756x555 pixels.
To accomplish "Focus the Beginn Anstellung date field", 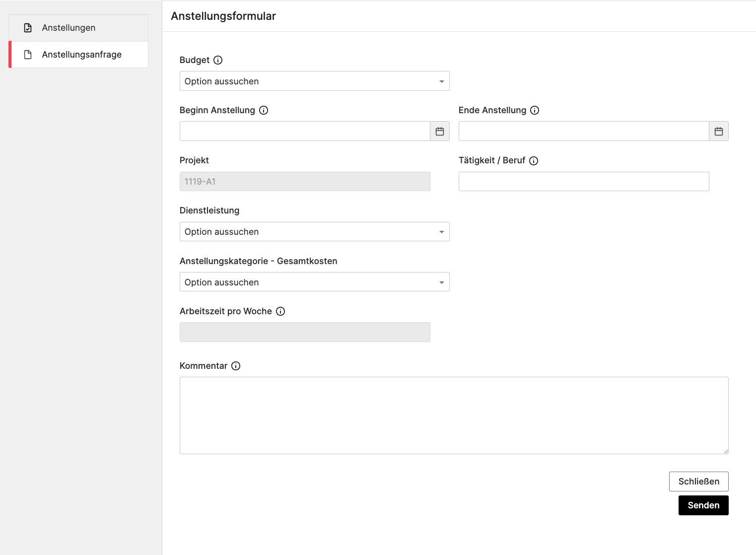I will (x=305, y=132).
